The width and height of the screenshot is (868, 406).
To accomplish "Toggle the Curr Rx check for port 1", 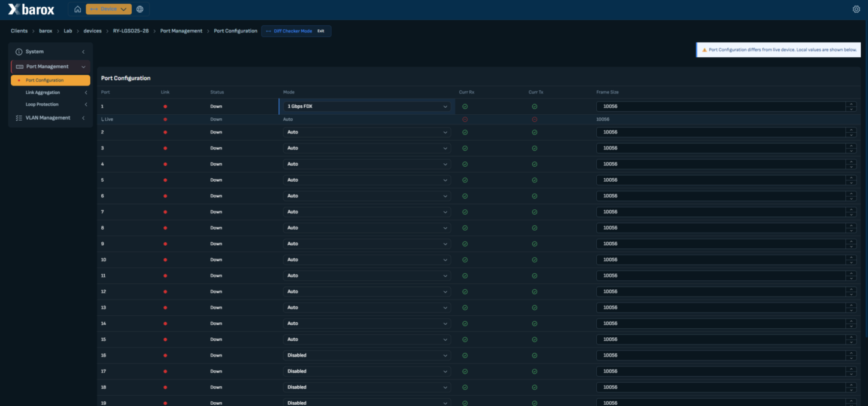I will (465, 106).
